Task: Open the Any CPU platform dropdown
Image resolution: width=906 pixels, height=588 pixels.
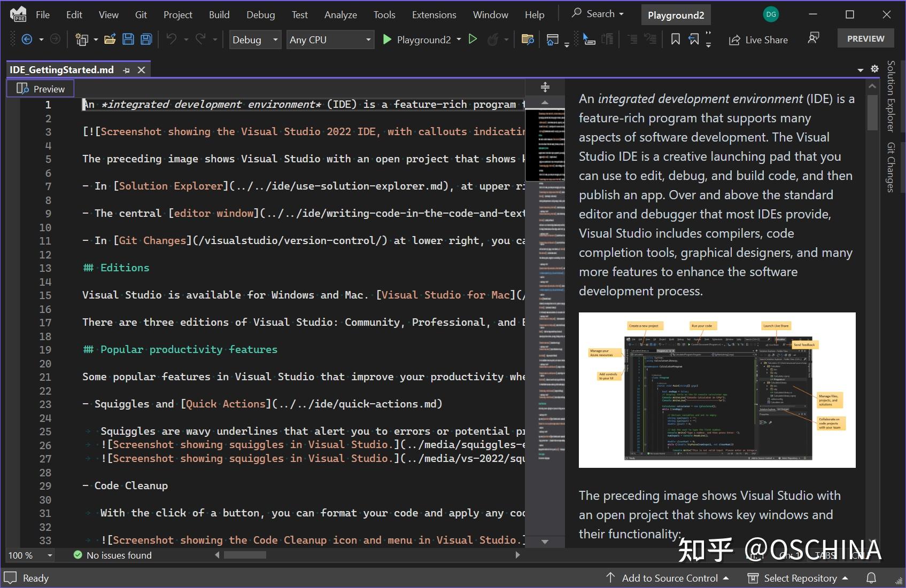Action: click(330, 39)
